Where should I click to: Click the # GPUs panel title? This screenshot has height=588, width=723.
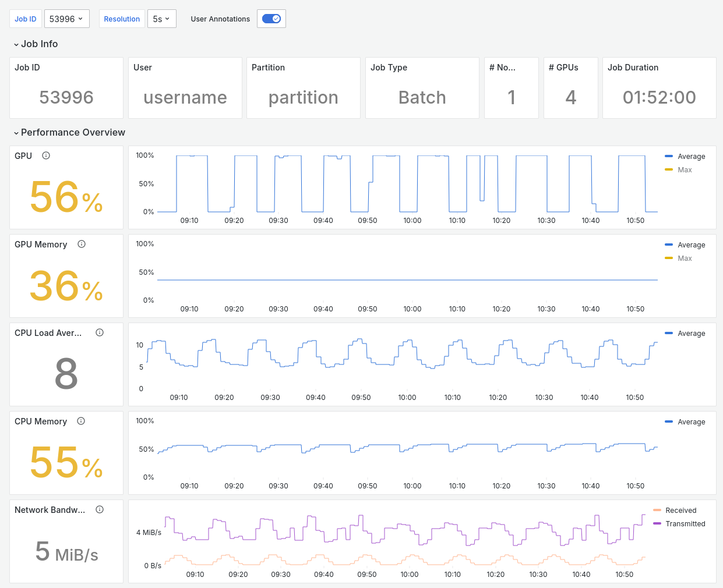click(563, 68)
